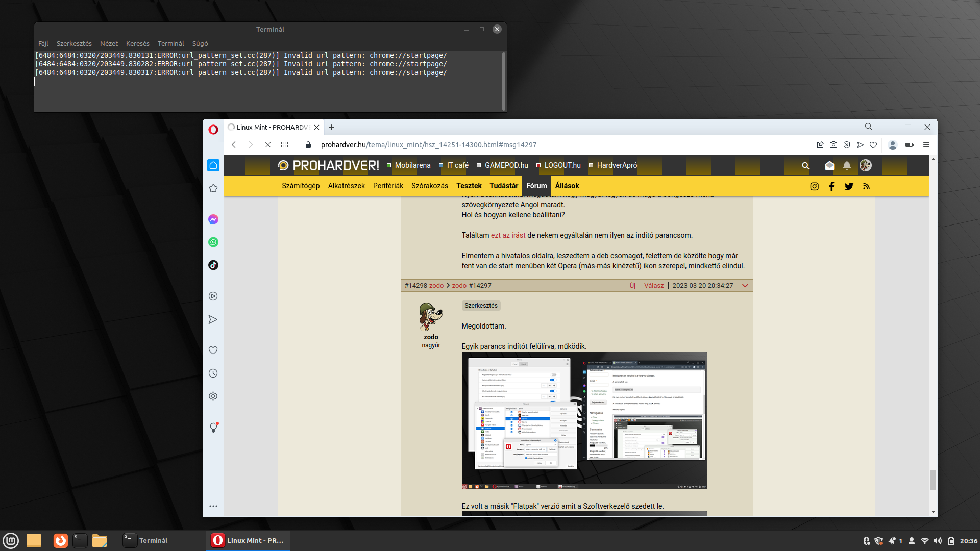
Task: Open the Opera profile account icon
Action: click(x=893, y=145)
